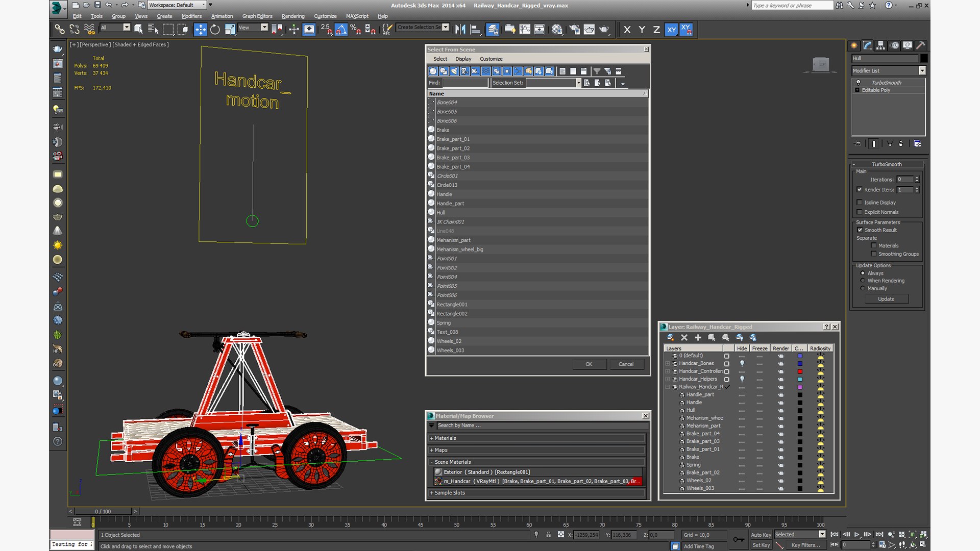Click the Update button in TurboSmooth

click(886, 299)
